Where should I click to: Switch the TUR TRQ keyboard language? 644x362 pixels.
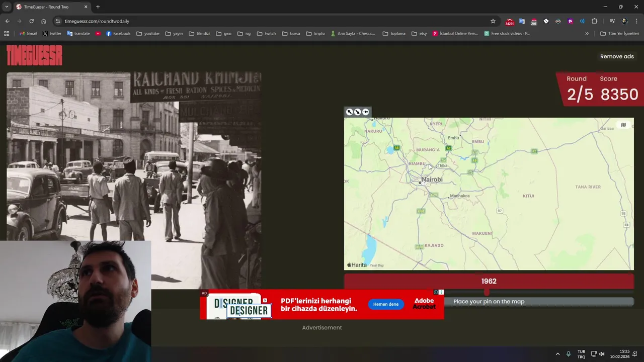[x=581, y=354]
